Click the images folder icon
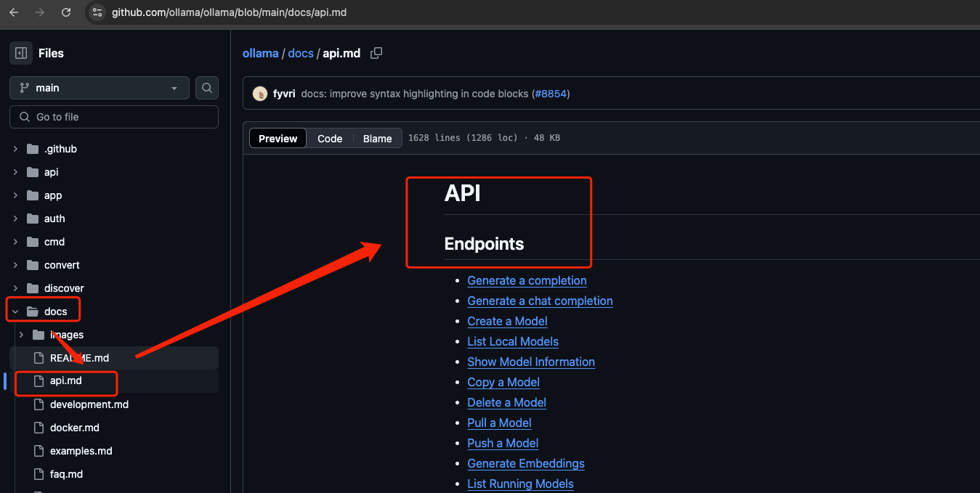The height and width of the screenshot is (493, 980). (39, 335)
